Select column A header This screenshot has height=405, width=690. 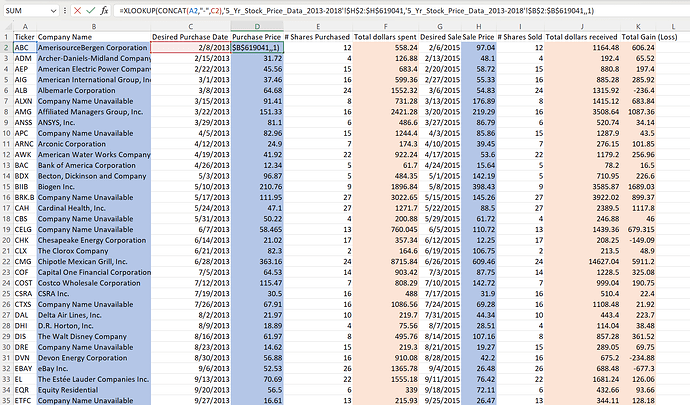[x=25, y=26]
